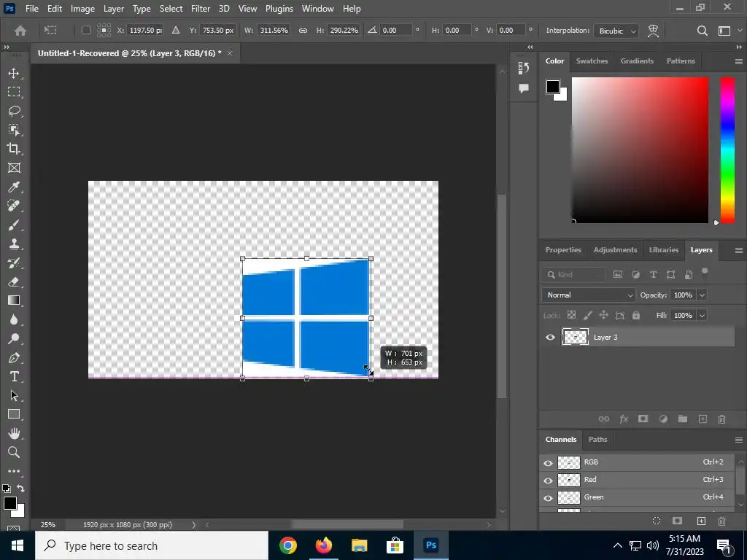
Task: Open the Layers panel flyout menu
Action: point(739,251)
